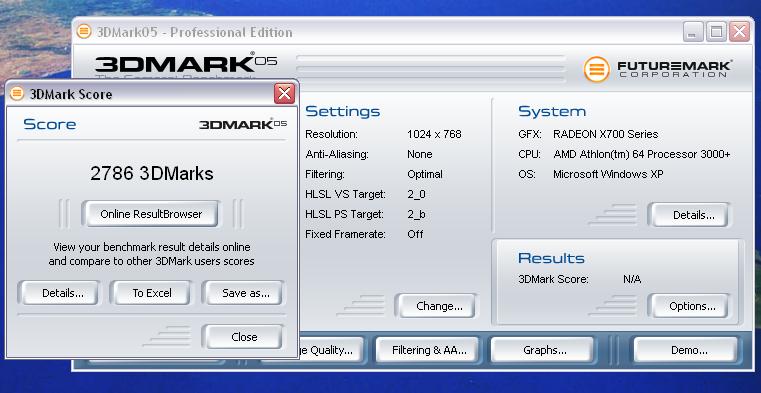761x393 pixels.
Task: Click the 3DMark Score N/A value
Action: click(x=631, y=279)
